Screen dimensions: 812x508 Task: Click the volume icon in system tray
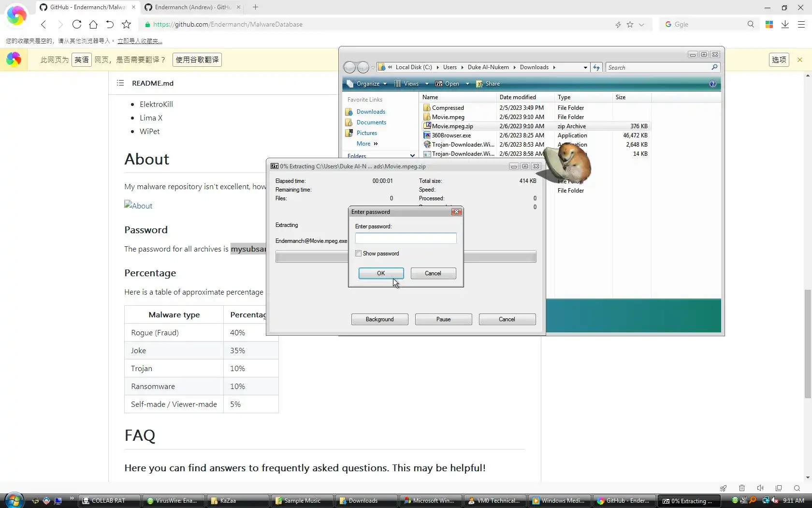(x=775, y=500)
